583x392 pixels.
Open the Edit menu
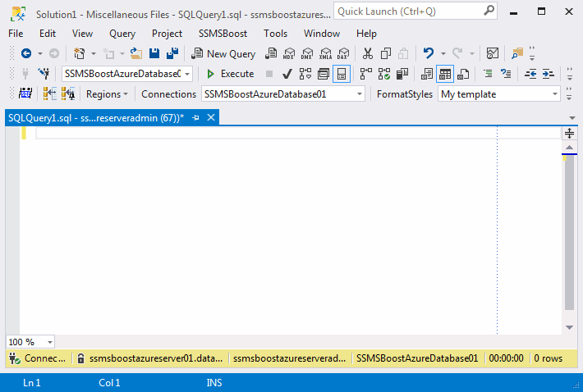[x=48, y=34]
